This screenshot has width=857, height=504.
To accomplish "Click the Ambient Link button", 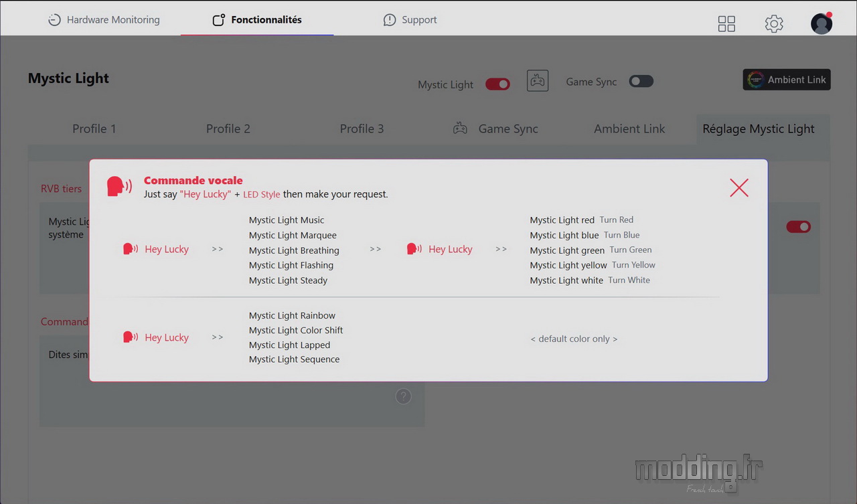I will [x=787, y=80].
